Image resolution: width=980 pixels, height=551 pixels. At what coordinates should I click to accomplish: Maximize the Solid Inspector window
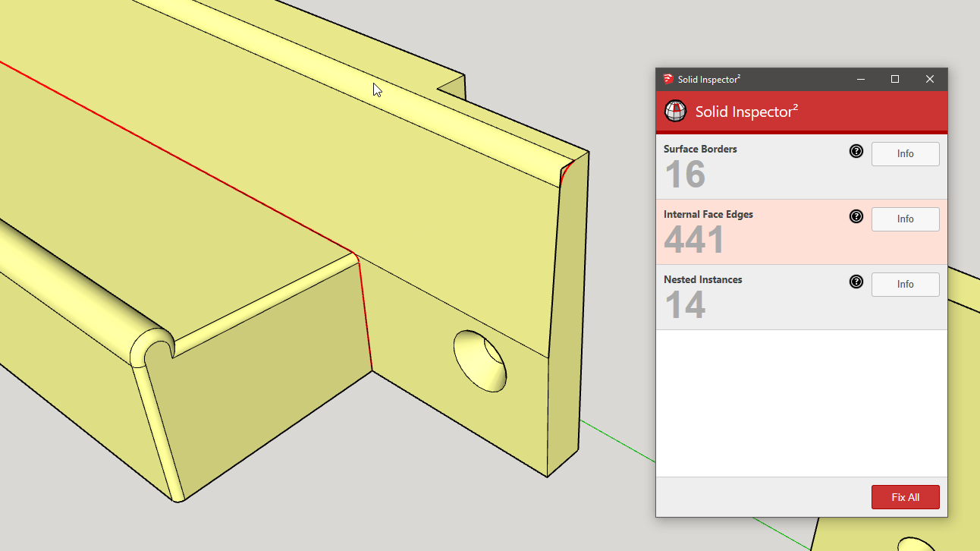895,80
